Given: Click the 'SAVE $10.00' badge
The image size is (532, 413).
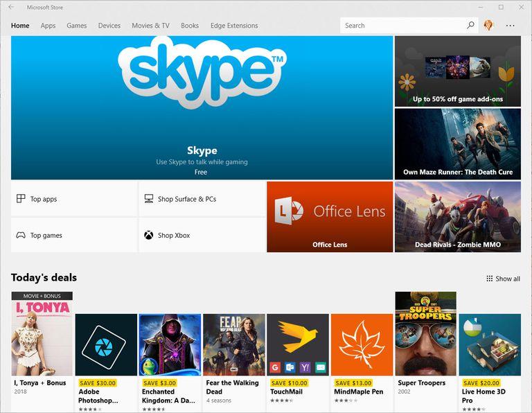Looking at the screenshot, I should (289, 383).
